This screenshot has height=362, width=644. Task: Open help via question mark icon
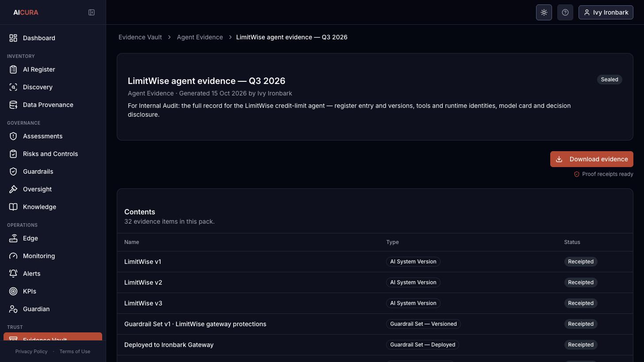pos(565,12)
